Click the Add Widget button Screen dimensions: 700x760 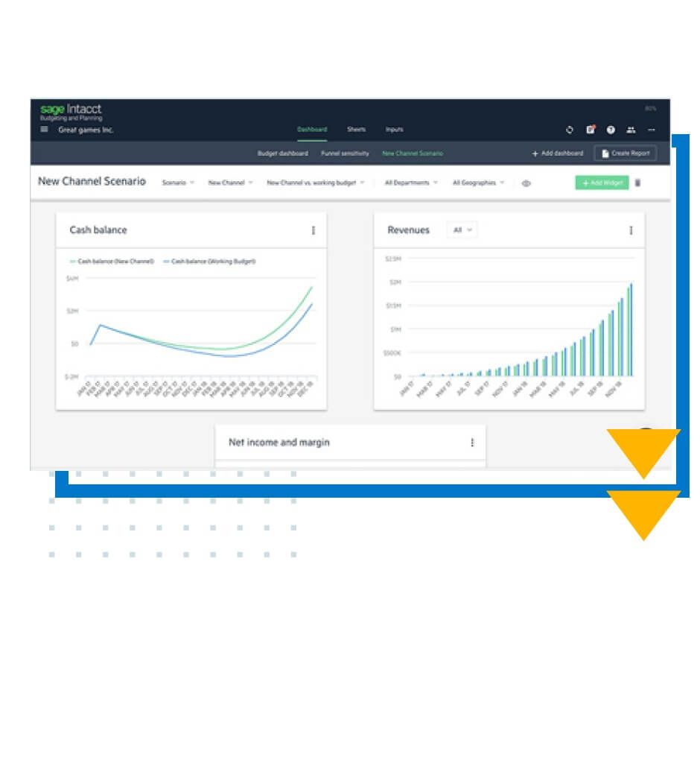(601, 182)
